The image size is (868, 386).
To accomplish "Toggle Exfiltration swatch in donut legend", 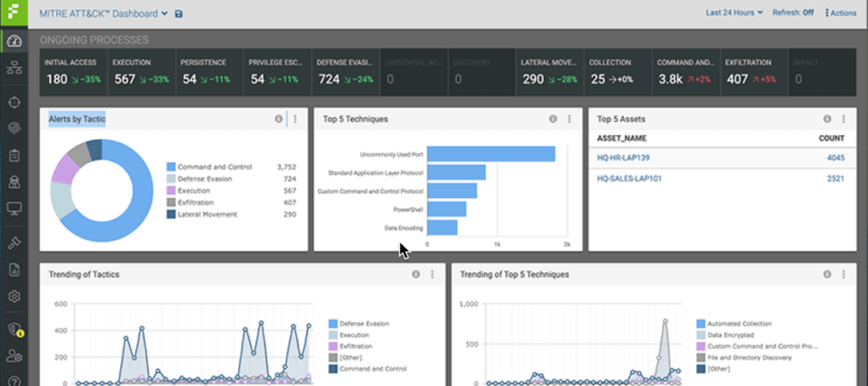I will (x=171, y=203).
